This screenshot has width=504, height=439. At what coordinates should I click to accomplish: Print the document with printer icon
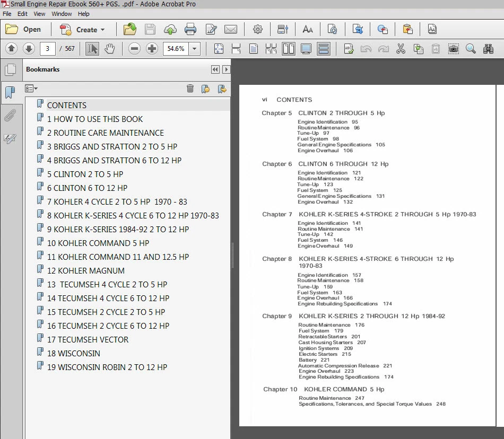pyautogui.click(x=190, y=30)
